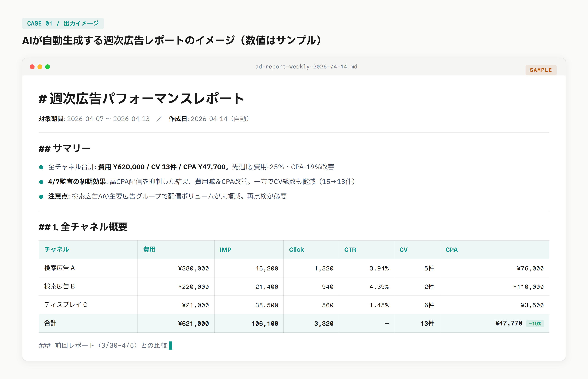Click the 注意点 bullet line
This screenshot has height=379, width=588.
(x=167, y=196)
